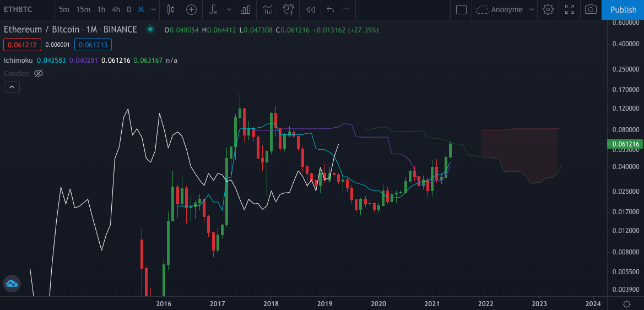Image resolution: width=644 pixels, height=310 pixels.
Task: Collapse the indicator legend chevron
Action: click(x=12, y=86)
